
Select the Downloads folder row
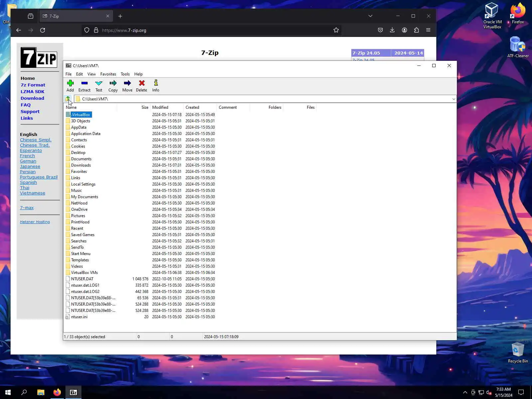[81, 165]
